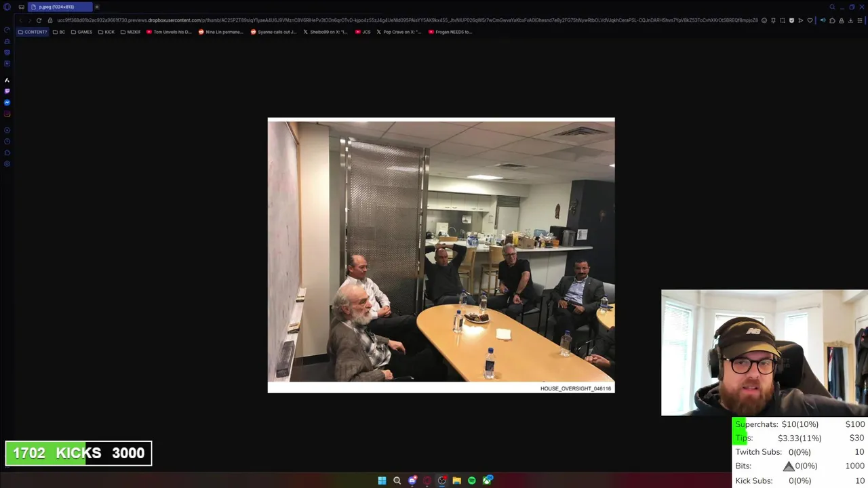
Task: Click the streamer webcam overlay
Action: pyautogui.click(x=764, y=352)
